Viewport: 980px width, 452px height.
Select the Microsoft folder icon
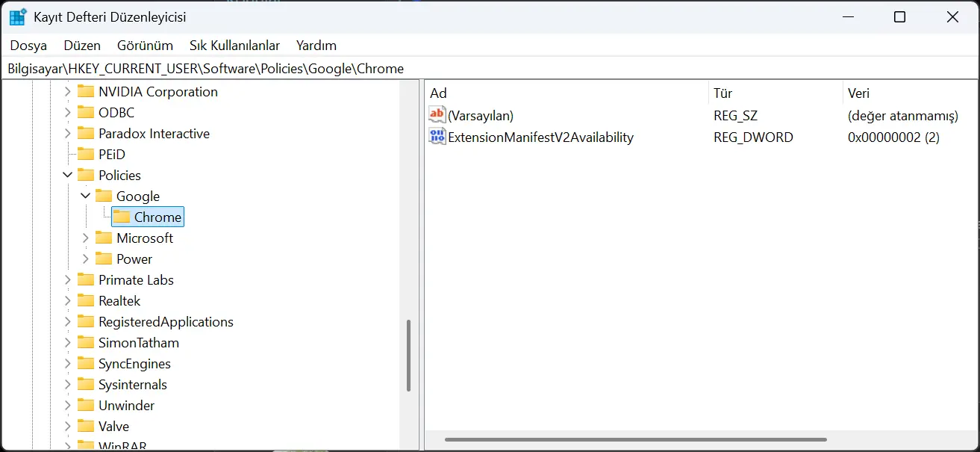104,238
